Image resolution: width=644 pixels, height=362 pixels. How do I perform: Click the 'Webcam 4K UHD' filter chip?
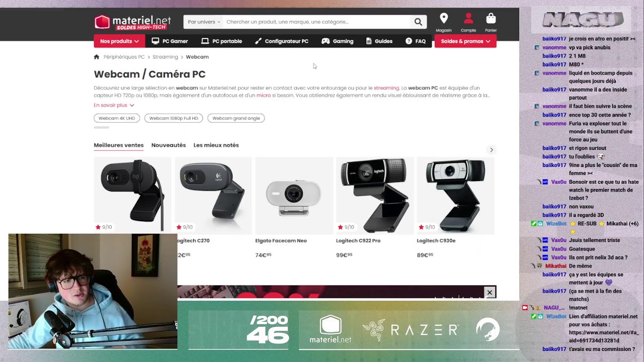[x=117, y=118]
